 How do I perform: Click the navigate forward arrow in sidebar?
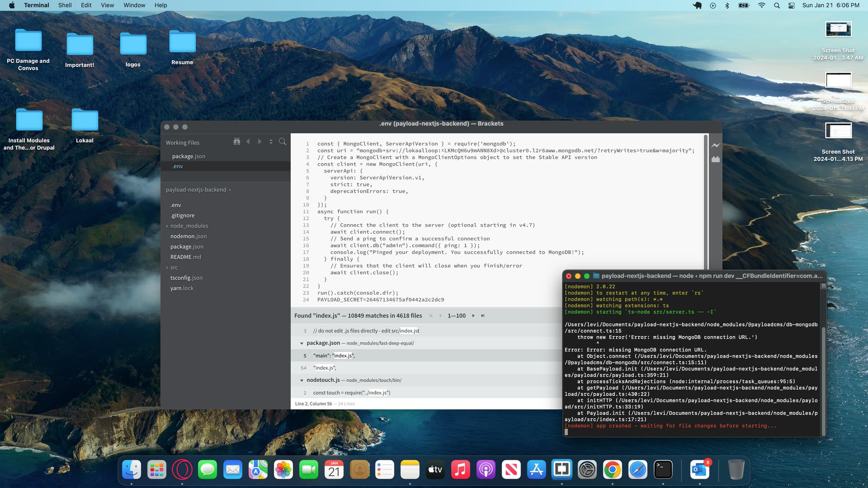pos(259,141)
